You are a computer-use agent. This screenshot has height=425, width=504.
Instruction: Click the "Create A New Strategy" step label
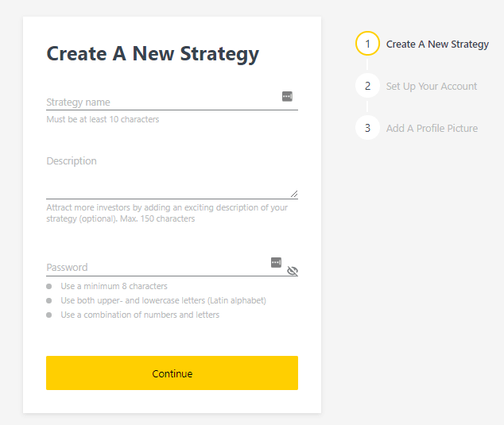pos(437,44)
